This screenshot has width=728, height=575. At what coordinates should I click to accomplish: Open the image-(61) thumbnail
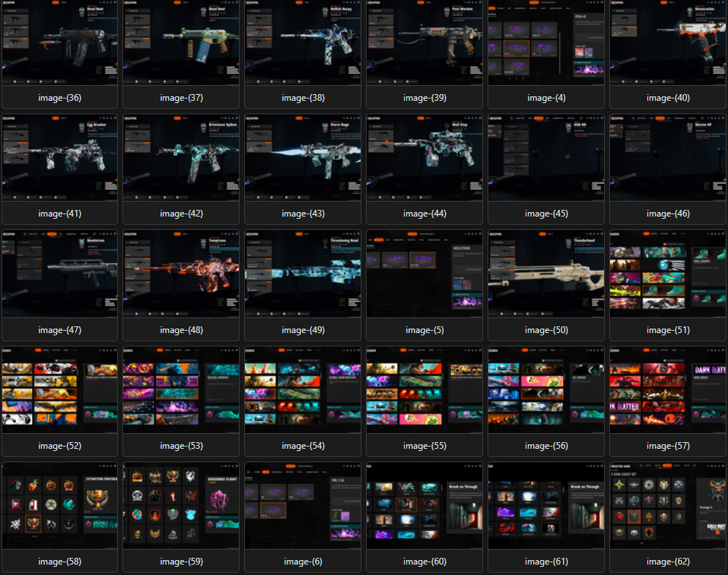click(546, 506)
